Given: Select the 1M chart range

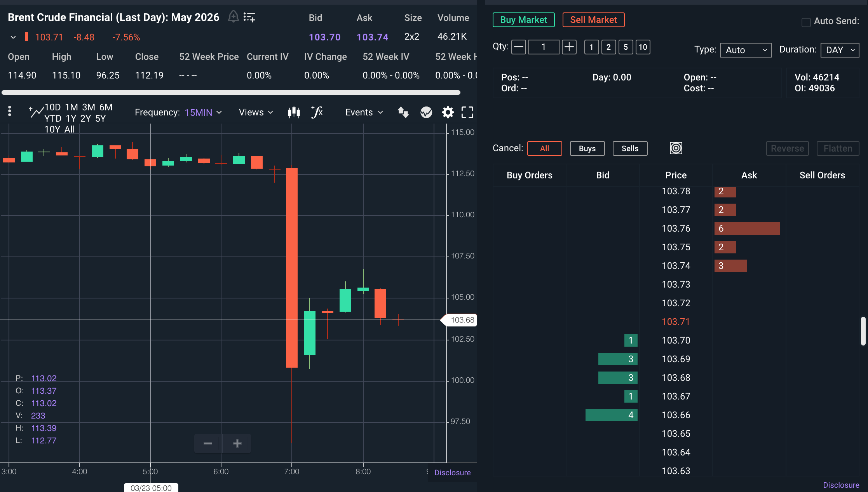Looking at the screenshot, I should click(71, 107).
